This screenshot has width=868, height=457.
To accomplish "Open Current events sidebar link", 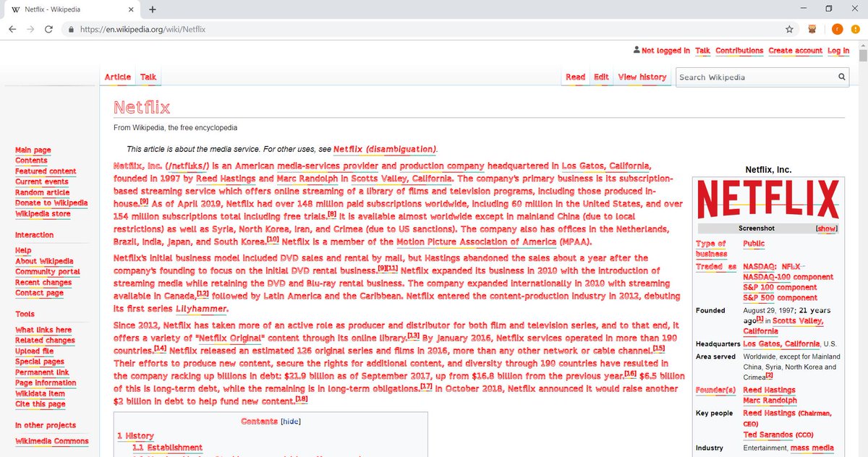I will [x=42, y=182].
